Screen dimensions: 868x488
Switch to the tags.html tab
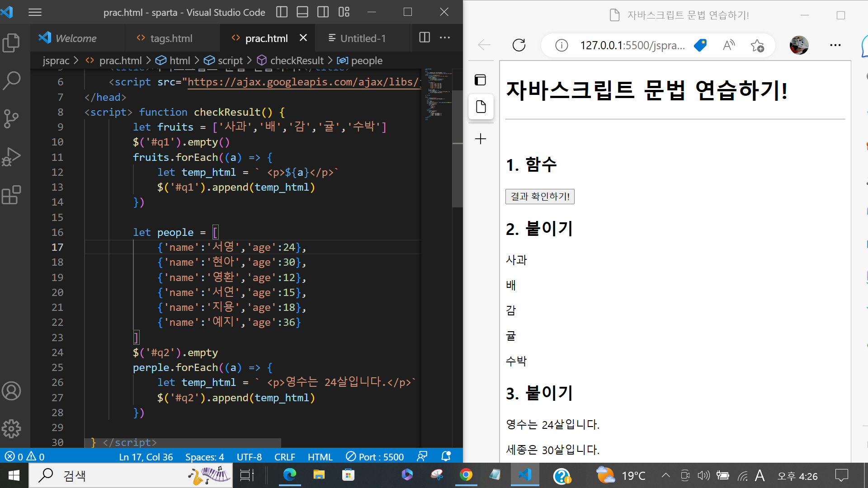click(x=171, y=38)
